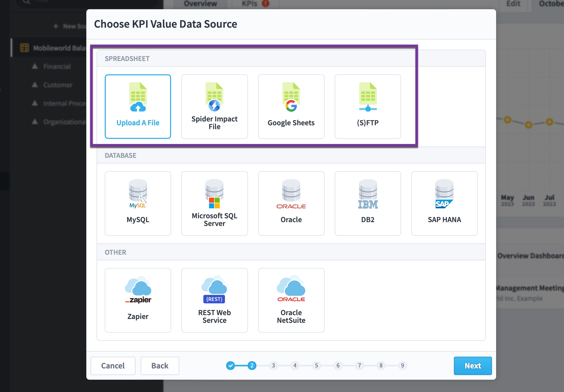Pick Google Sheets as data source

pyautogui.click(x=291, y=107)
